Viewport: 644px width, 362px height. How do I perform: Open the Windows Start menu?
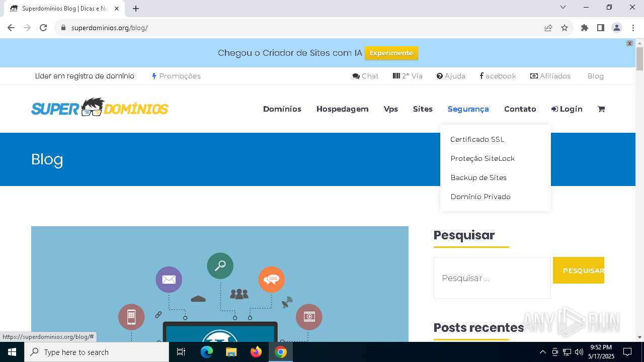[12, 352]
